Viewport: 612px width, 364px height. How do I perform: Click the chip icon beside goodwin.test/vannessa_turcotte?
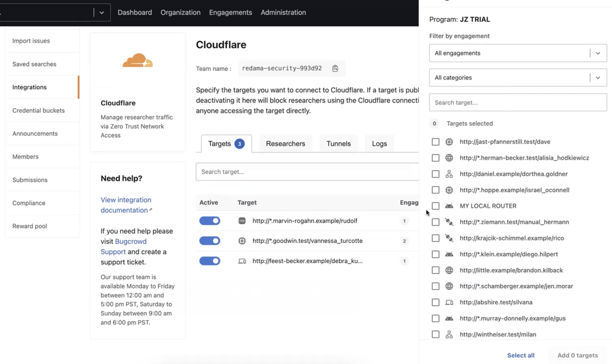[x=242, y=241]
